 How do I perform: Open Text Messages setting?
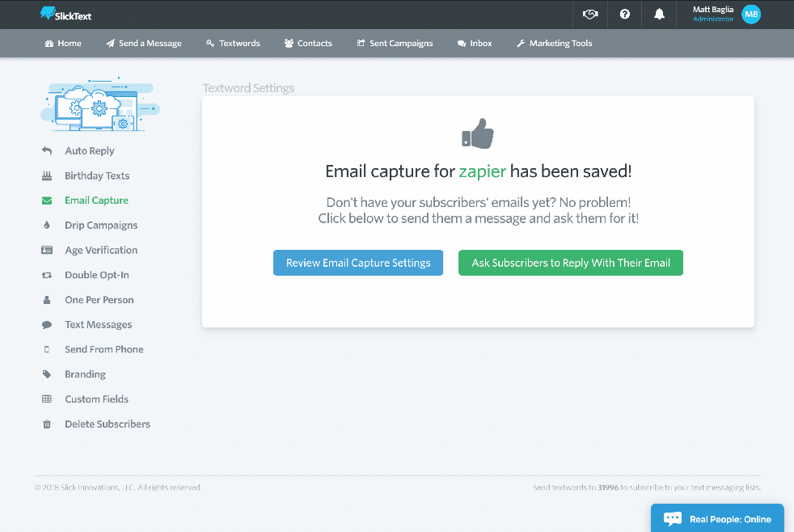coord(98,324)
